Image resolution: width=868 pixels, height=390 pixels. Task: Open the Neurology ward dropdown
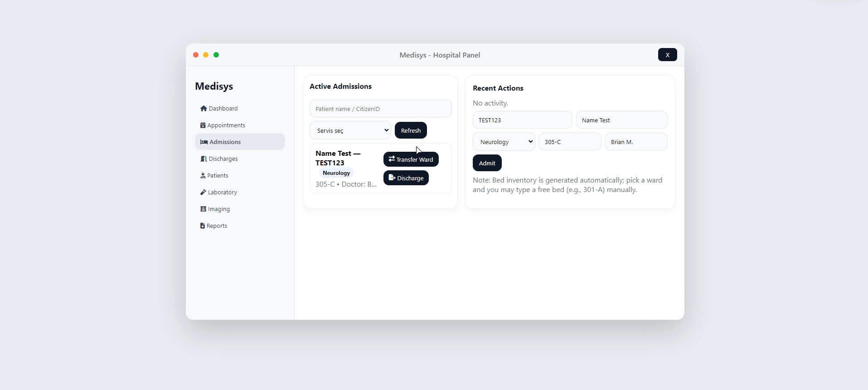504,142
